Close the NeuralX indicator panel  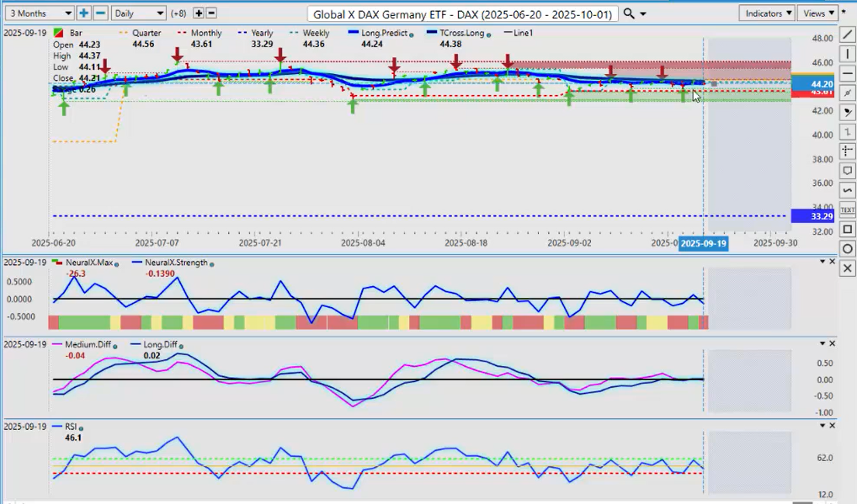pos(833,262)
